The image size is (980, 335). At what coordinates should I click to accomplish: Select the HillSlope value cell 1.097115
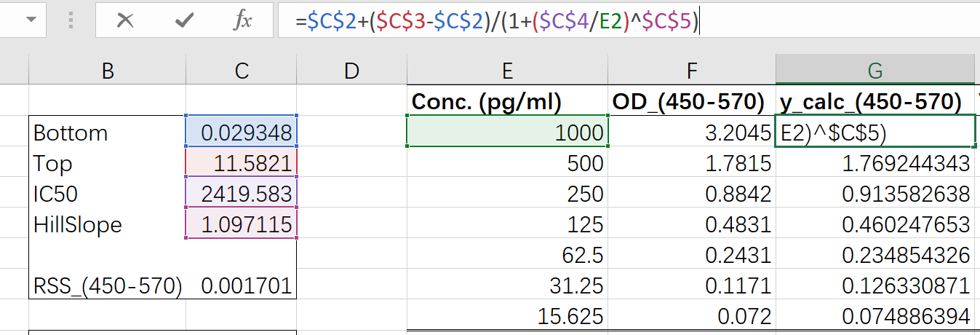coord(242,224)
